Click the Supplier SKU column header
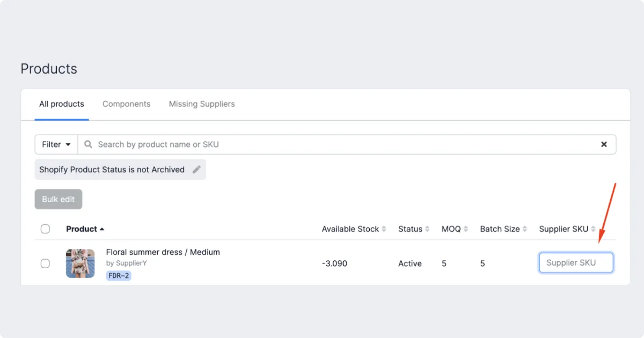Image resolution: width=644 pixels, height=338 pixels. point(564,229)
